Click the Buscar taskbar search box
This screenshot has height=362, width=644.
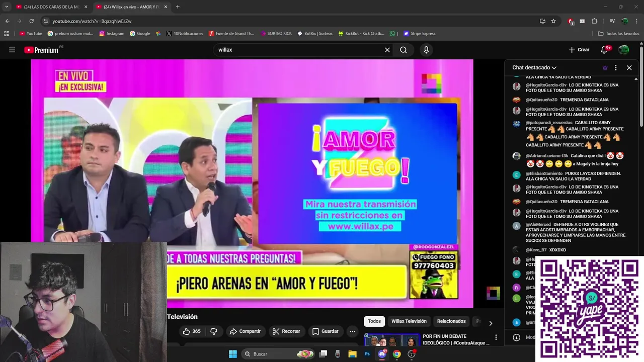pos(278,354)
